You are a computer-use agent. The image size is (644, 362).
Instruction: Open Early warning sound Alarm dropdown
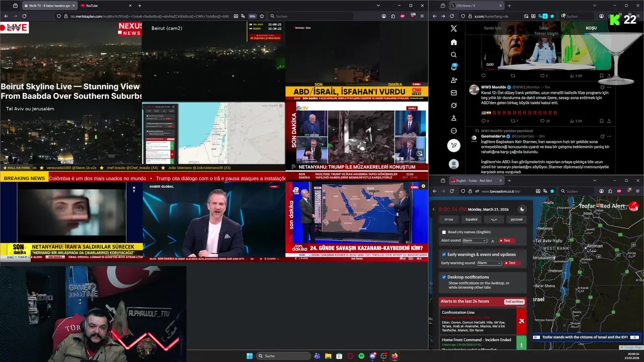click(x=490, y=263)
